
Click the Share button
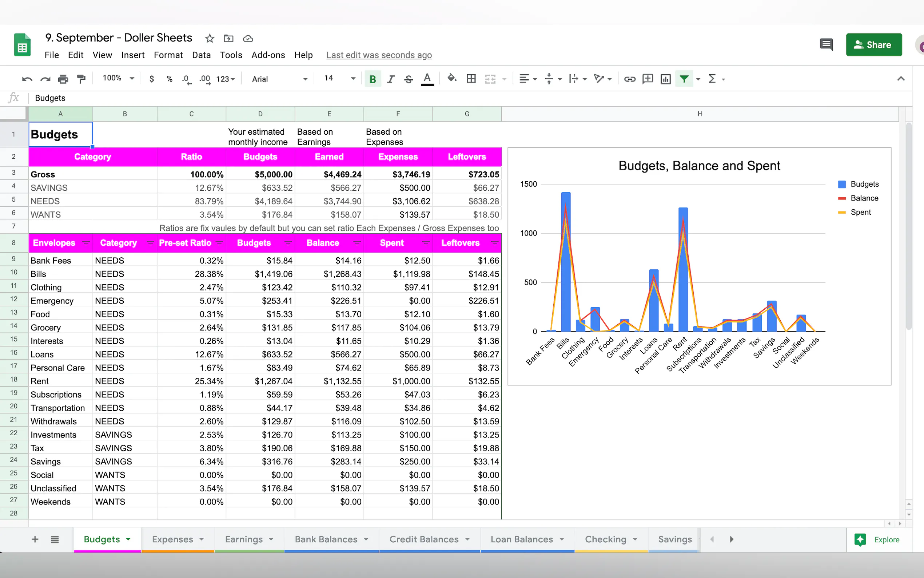coord(873,45)
